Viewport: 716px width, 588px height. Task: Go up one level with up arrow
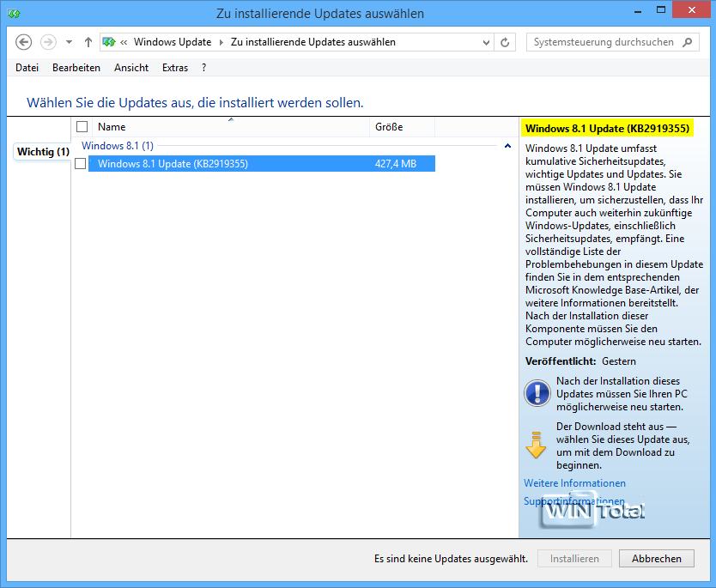[x=88, y=42]
